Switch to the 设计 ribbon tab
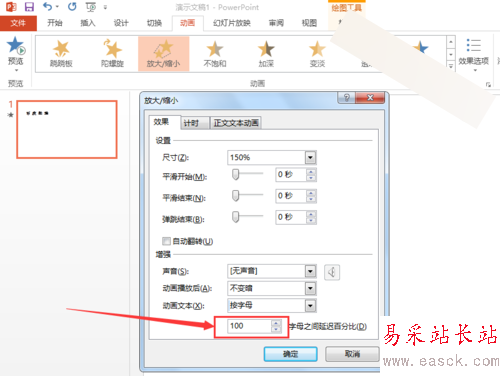The width and height of the screenshot is (500, 376). (121, 23)
